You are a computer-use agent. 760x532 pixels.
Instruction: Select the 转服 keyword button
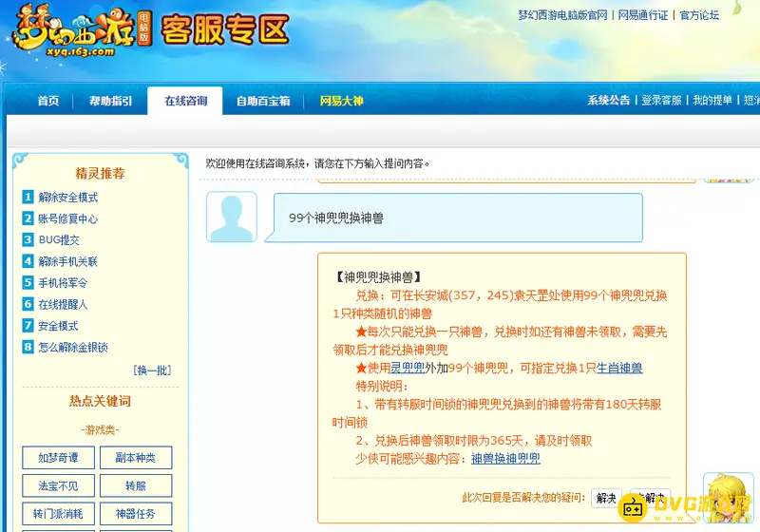tap(136, 485)
